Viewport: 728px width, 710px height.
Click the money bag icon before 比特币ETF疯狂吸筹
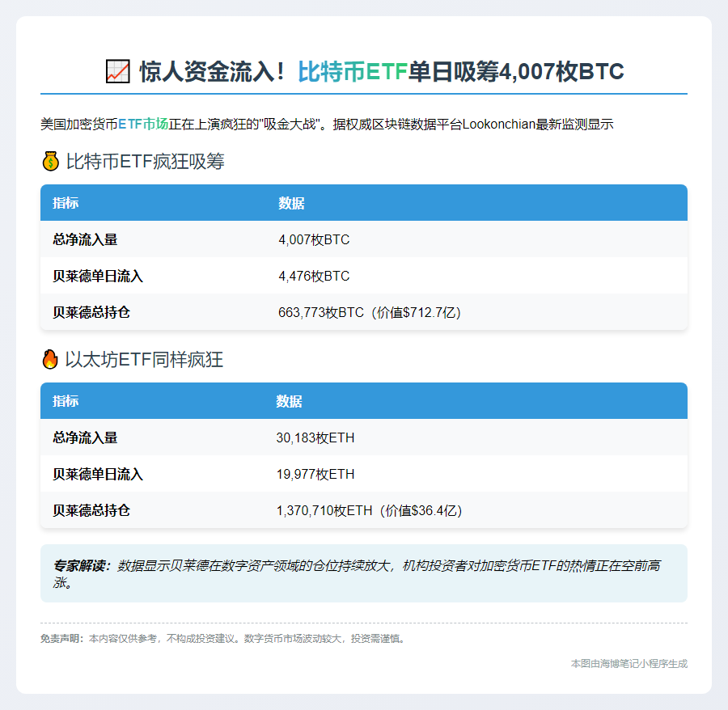tap(50, 161)
